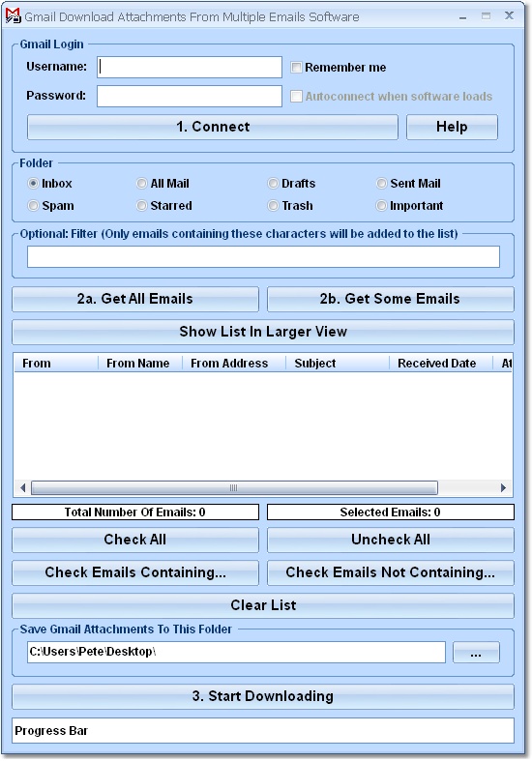This screenshot has height=761, width=532.
Task: Choose the Sent Mail folder option
Action: pyautogui.click(x=381, y=184)
